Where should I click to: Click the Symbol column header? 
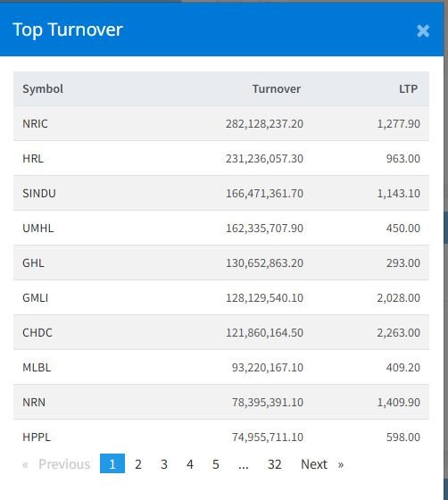click(x=43, y=88)
